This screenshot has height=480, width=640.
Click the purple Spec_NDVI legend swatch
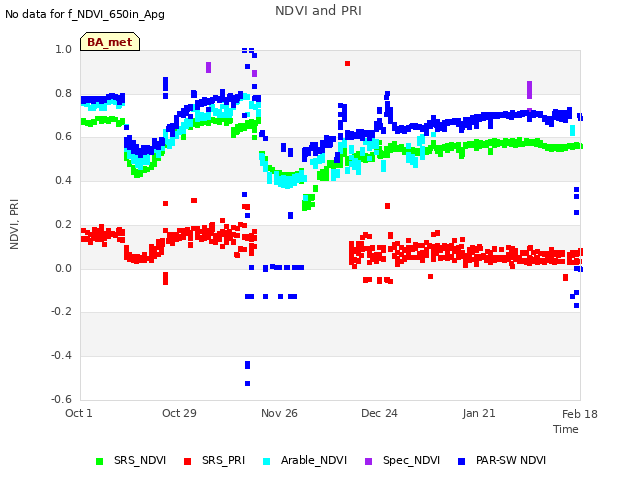[368, 461]
